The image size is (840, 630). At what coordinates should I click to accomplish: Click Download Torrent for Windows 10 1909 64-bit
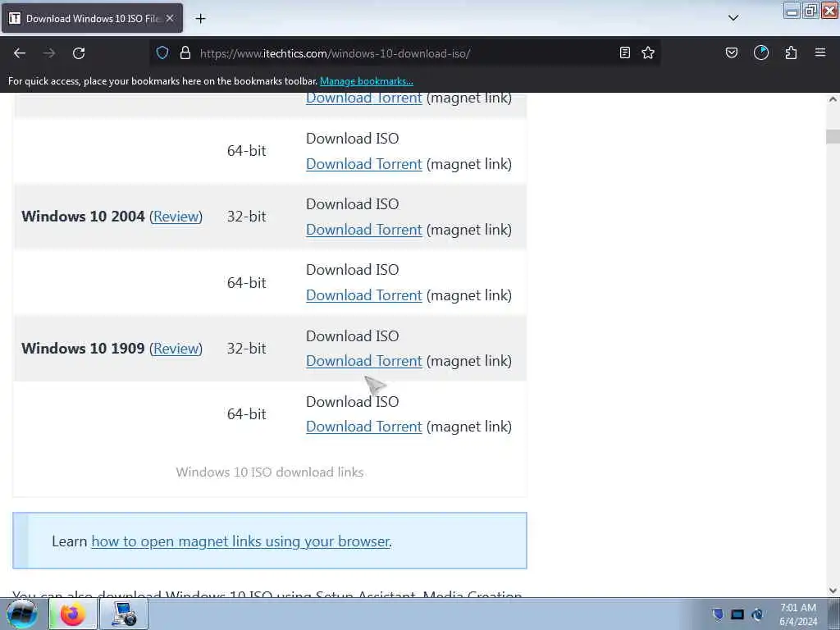click(x=363, y=427)
